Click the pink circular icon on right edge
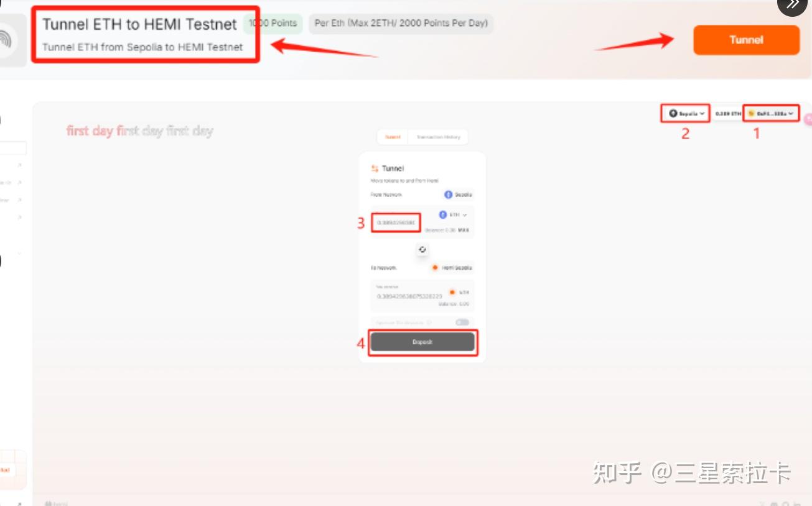Viewport: 812px width, 506px height. coord(808,119)
